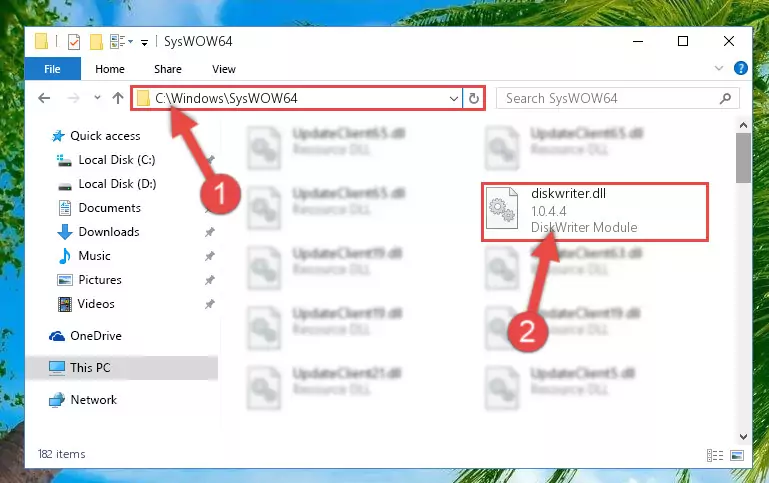Click the pin icon next to Pictures
Image resolution: width=769 pixels, height=483 pixels.
209,280
